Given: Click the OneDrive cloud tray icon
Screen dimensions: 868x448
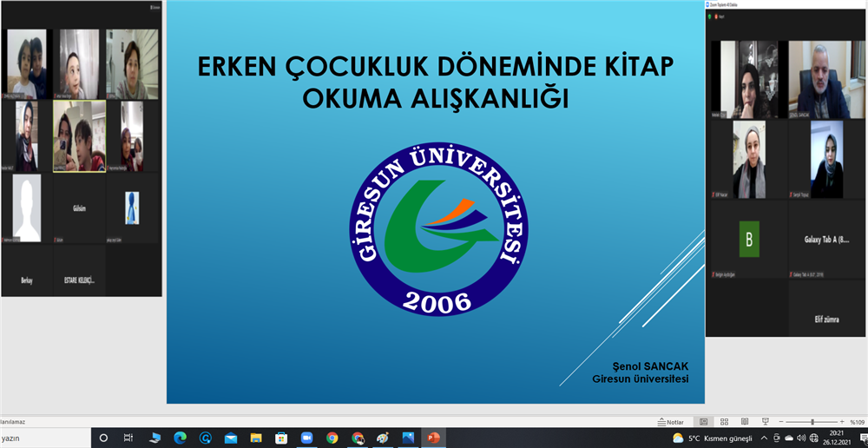Looking at the screenshot, I should pos(789,438).
